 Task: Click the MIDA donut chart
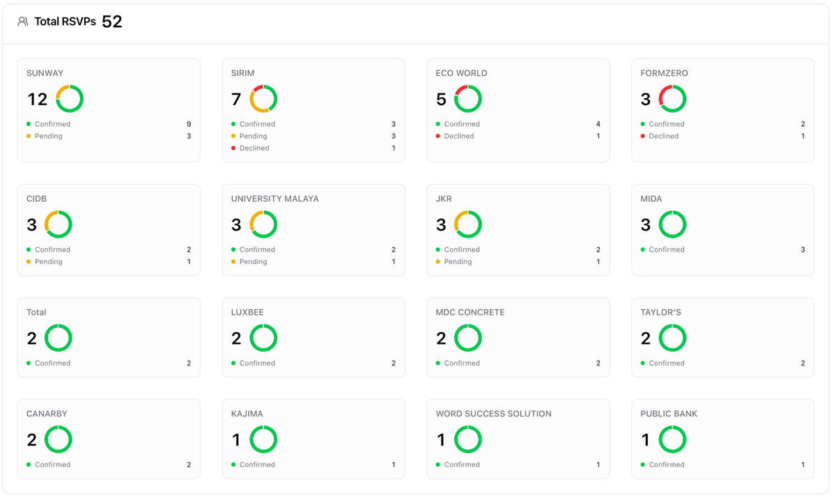[x=673, y=224]
